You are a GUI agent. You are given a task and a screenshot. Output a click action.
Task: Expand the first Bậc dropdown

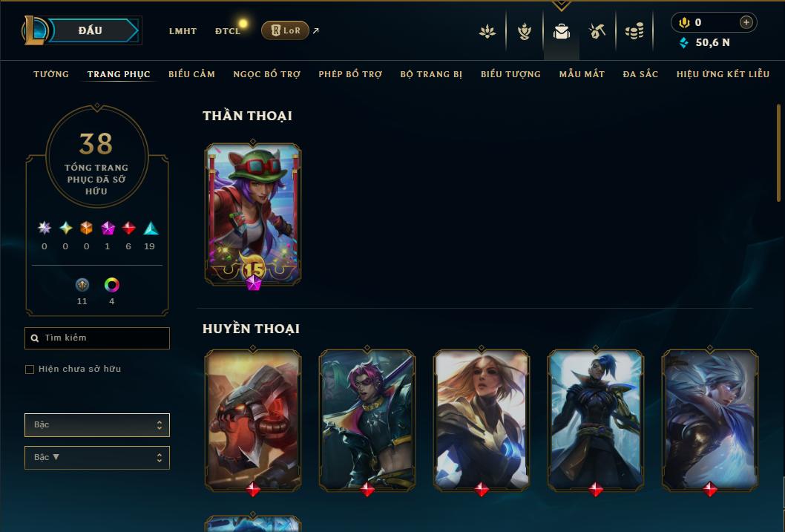click(x=97, y=425)
